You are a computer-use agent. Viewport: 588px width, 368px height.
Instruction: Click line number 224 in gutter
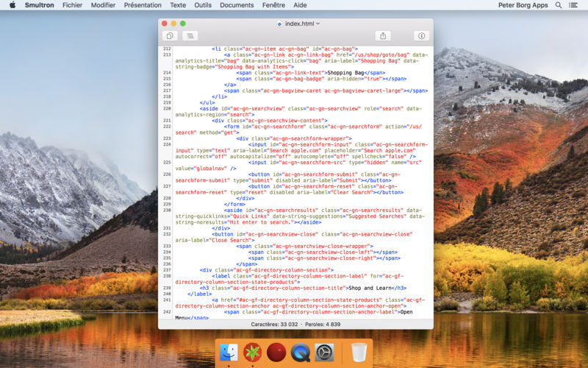[x=167, y=144]
